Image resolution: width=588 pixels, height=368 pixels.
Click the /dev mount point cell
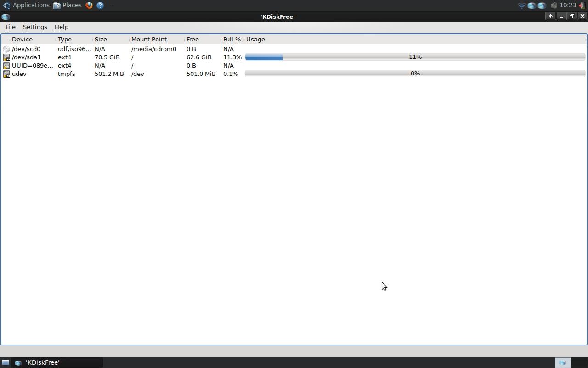(x=138, y=74)
